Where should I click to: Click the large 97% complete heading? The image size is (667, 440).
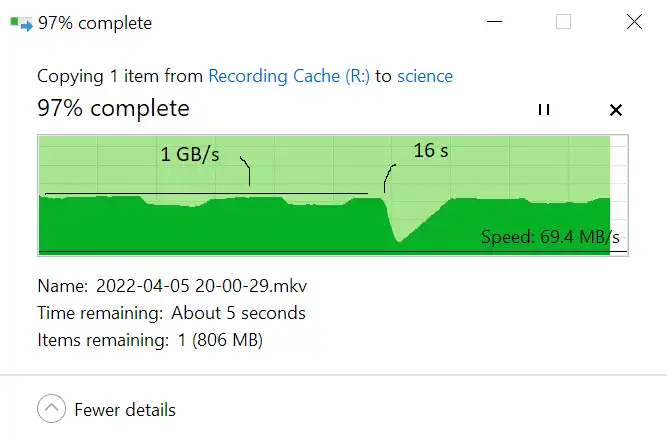(x=113, y=108)
